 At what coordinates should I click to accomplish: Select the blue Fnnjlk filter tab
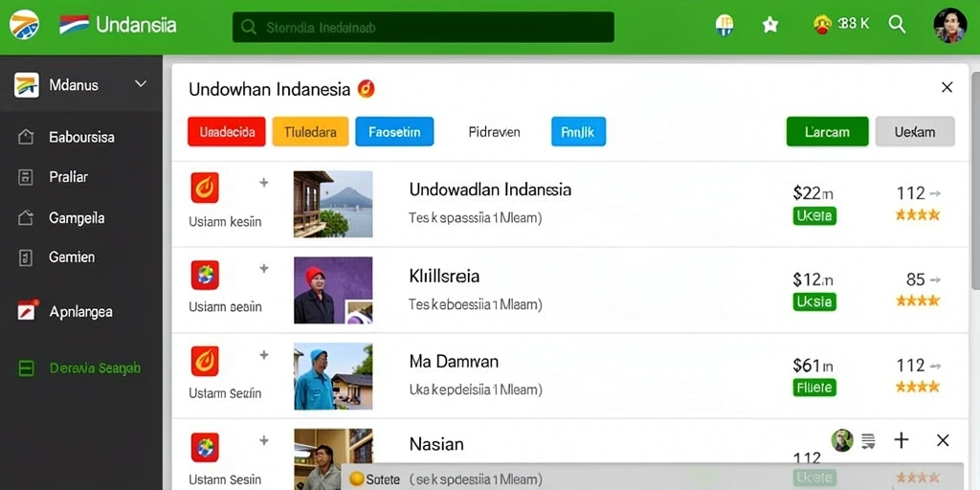tap(578, 132)
